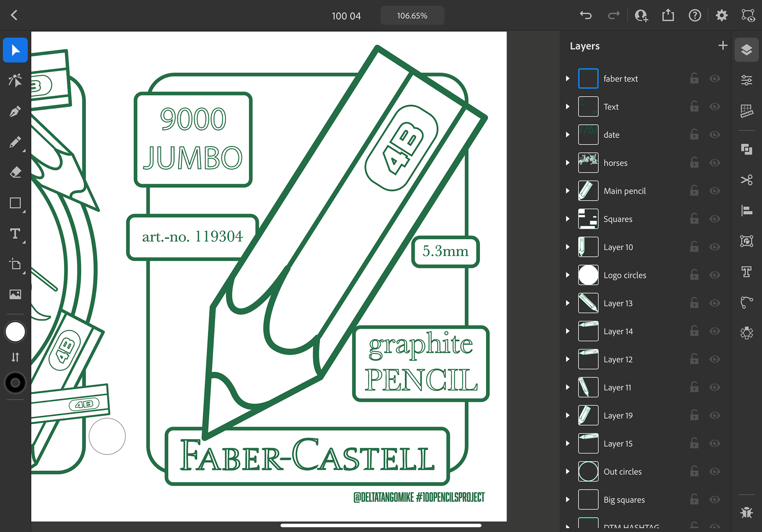The image size is (762, 532).
Task: Open the Scissors cut path panel
Action: 747,180
